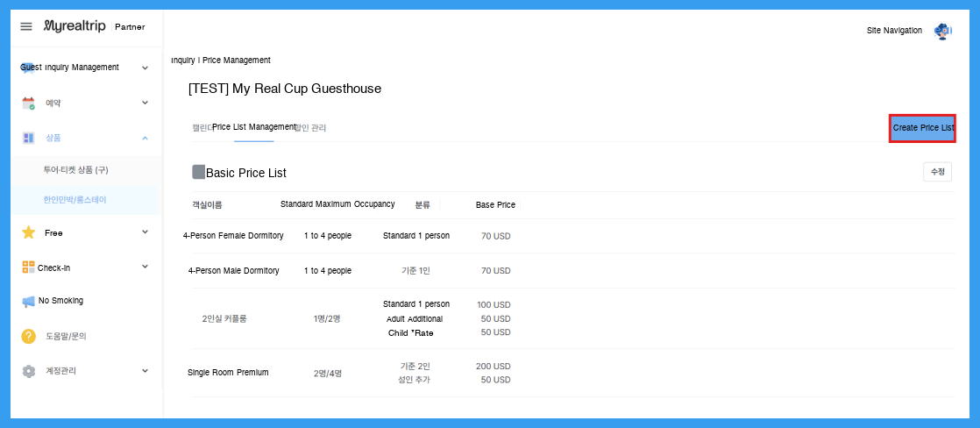Expand the 예약 section chevron

(x=145, y=103)
